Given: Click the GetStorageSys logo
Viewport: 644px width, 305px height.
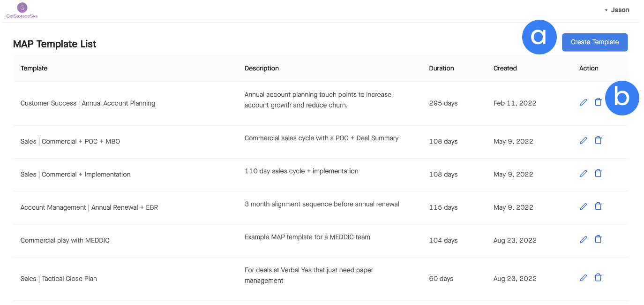Looking at the screenshot, I should (x=22, y=10).
